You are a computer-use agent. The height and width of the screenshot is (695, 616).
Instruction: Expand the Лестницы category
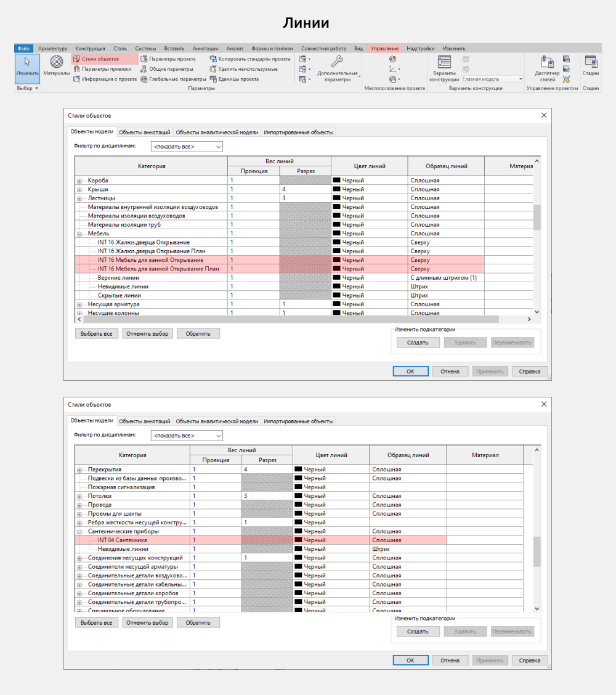(x=79, y=198)
